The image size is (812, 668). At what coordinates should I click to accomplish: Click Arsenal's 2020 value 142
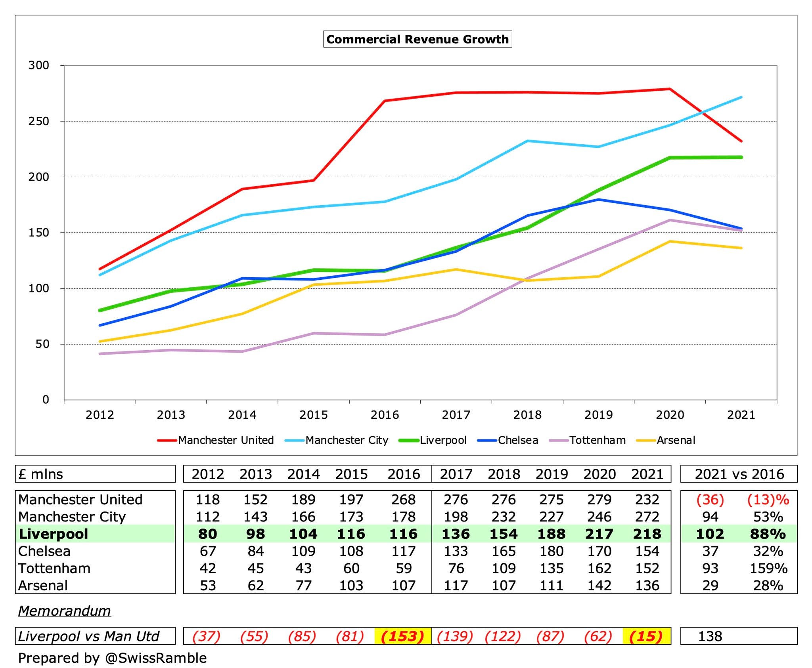[599, 585]
